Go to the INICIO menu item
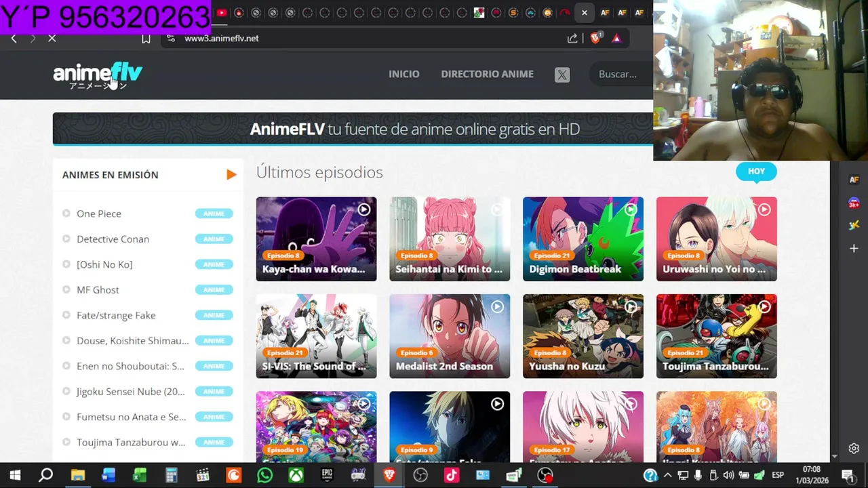The width and height of the screenshot is (868, 488). click(404, 75)
